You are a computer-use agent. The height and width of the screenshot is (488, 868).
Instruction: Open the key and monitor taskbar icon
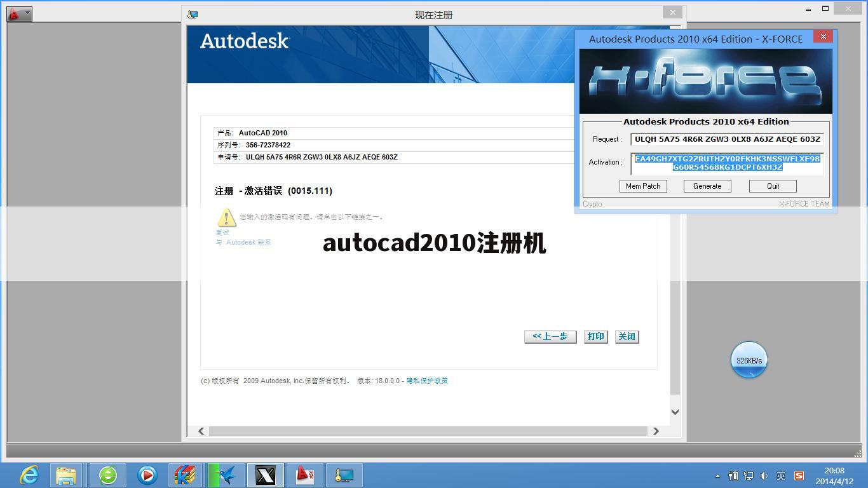tap(344, 475)
